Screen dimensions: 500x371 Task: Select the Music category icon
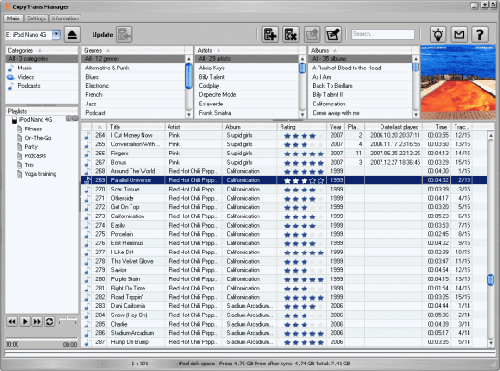pos(11,68)
